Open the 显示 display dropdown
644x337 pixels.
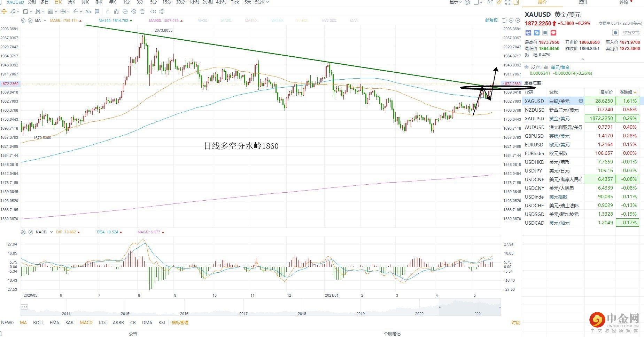click(x=455, y=2)
